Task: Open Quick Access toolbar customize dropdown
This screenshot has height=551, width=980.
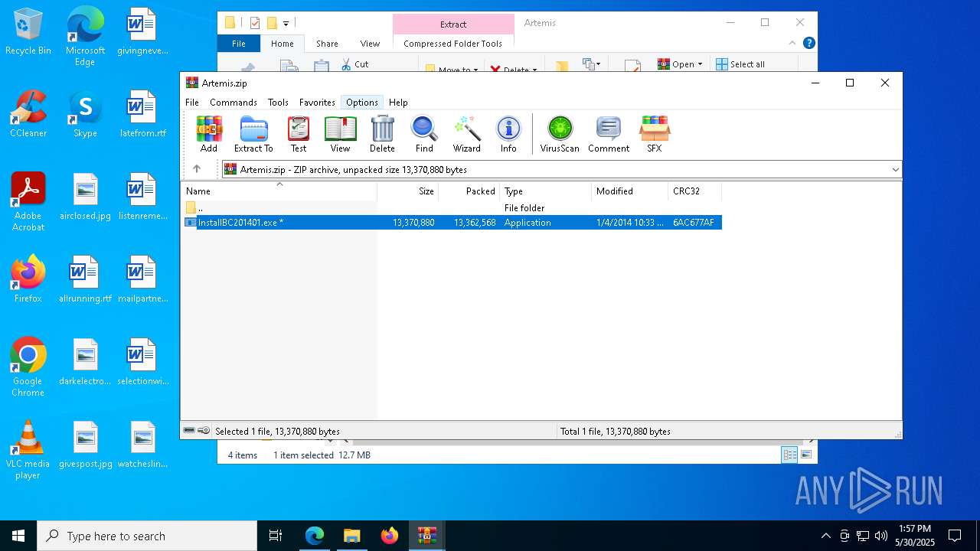Action: tap(286, 24)
